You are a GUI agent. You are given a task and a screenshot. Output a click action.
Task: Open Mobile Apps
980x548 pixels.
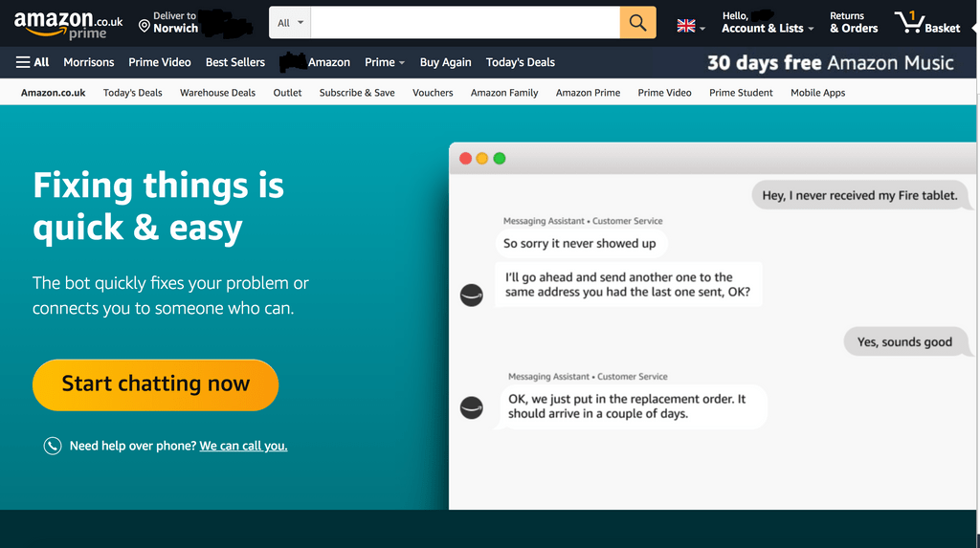click(x=817, y=93)
